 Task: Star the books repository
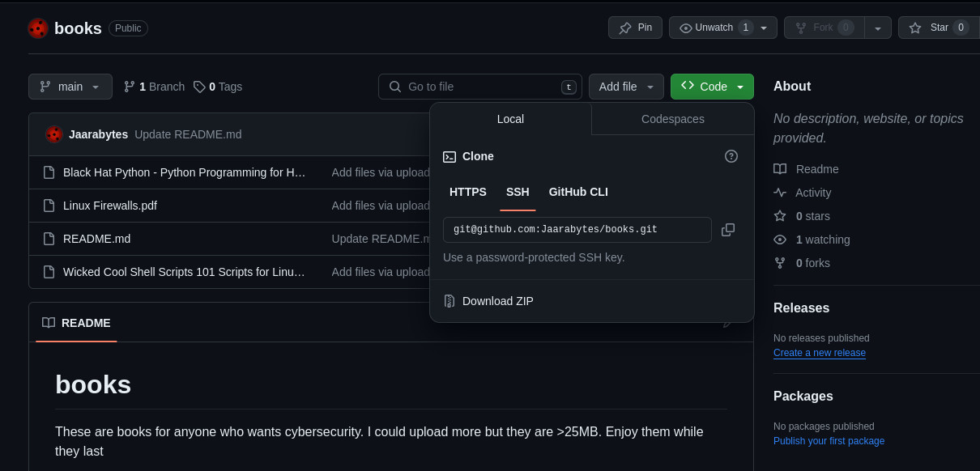click(938, 28)
